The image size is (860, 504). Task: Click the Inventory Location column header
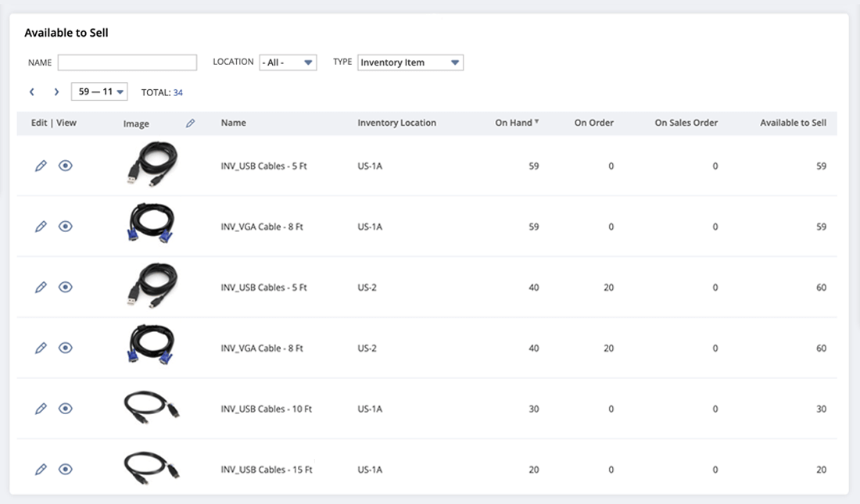(x=396, y=123)
